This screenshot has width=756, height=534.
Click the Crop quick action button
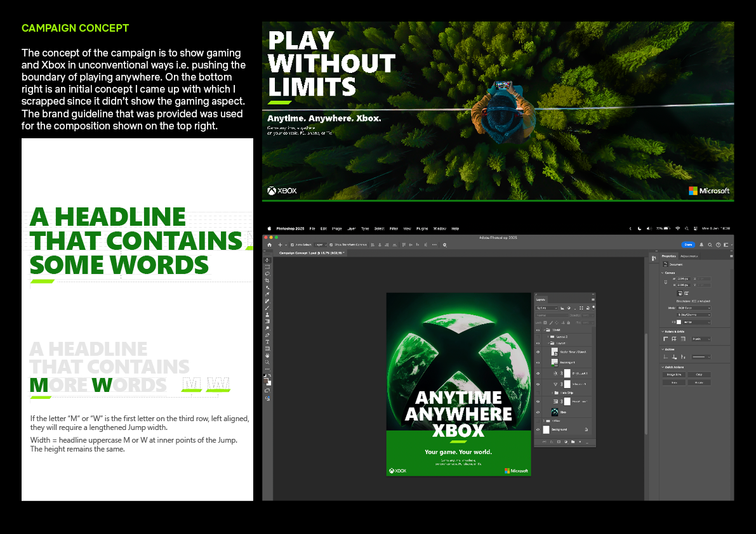(x=699, y=375)
